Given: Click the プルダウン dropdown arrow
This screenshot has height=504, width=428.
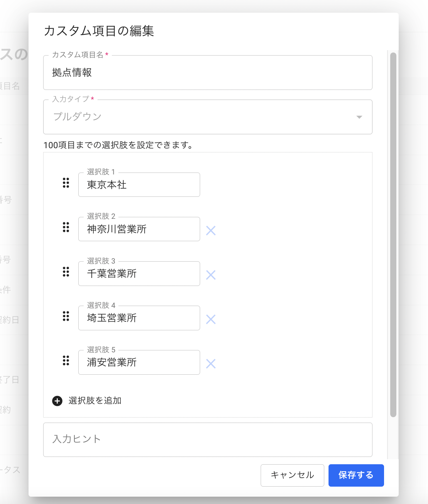Looking at the screenshot, I should click(359, 117).
